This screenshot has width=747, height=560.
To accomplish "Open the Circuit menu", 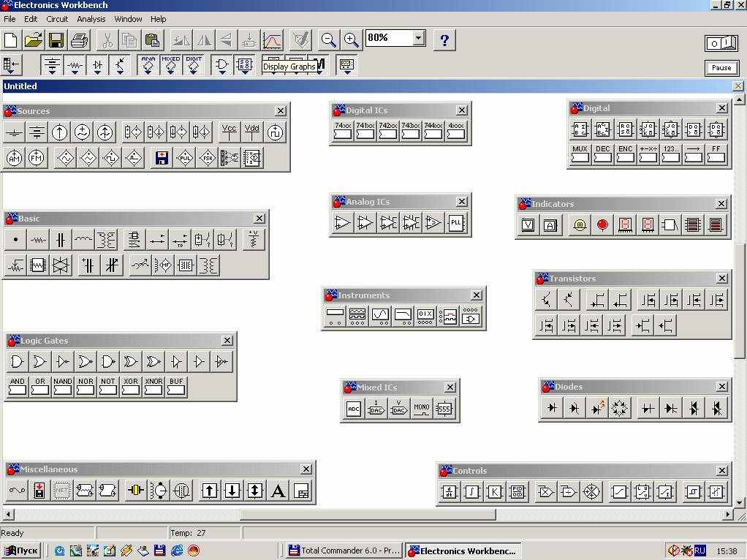I will coord(57,19).
